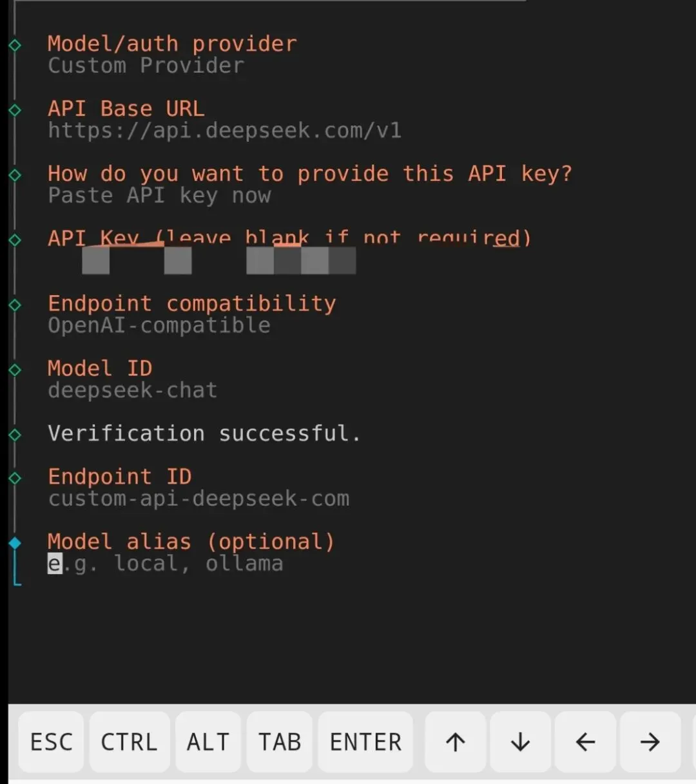Click the active blue diamond beside Model alias
The image size is (696, 784).
click(x=15, y=542)
